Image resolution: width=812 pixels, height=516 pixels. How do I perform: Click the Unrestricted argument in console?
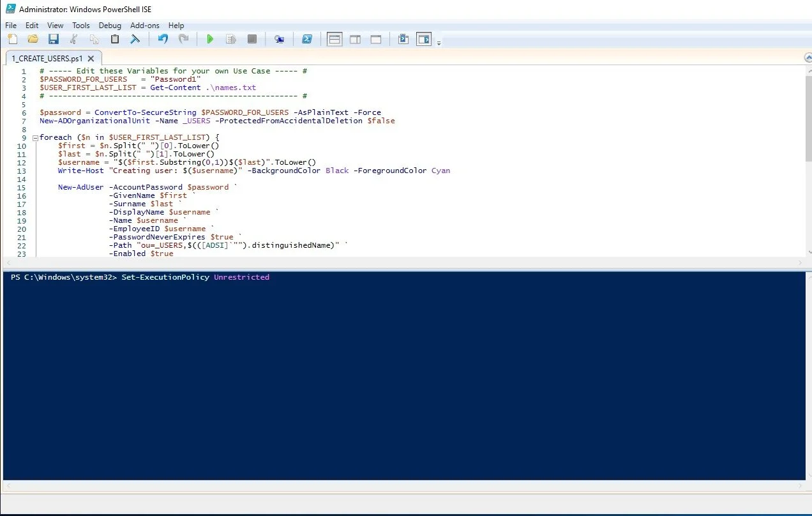241,277
